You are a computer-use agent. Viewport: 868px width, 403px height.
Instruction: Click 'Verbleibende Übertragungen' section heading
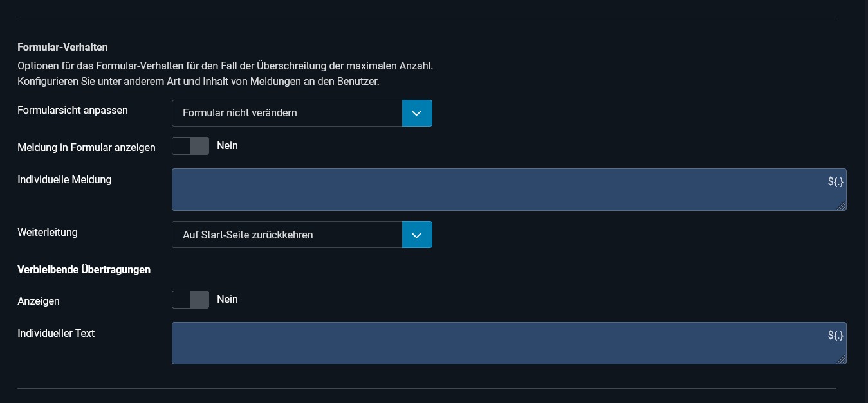click(x=84, y=270)
